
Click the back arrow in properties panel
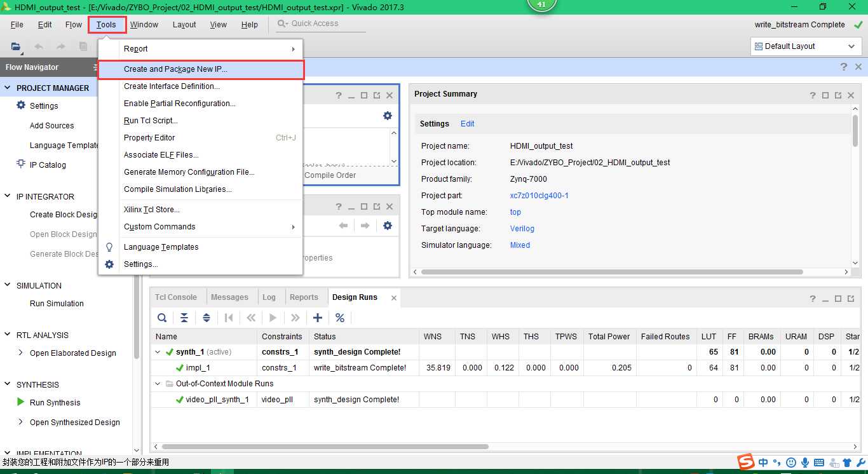click(x=343, y=226)
